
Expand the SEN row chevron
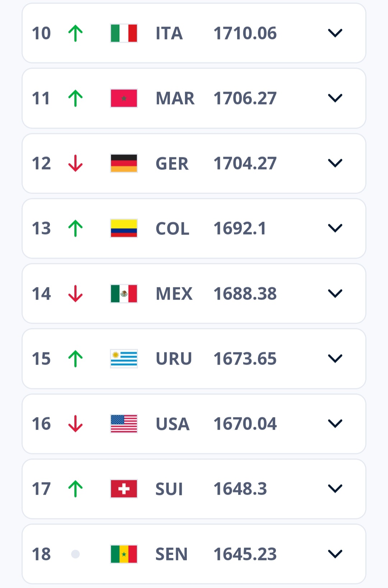pos(335,554)
